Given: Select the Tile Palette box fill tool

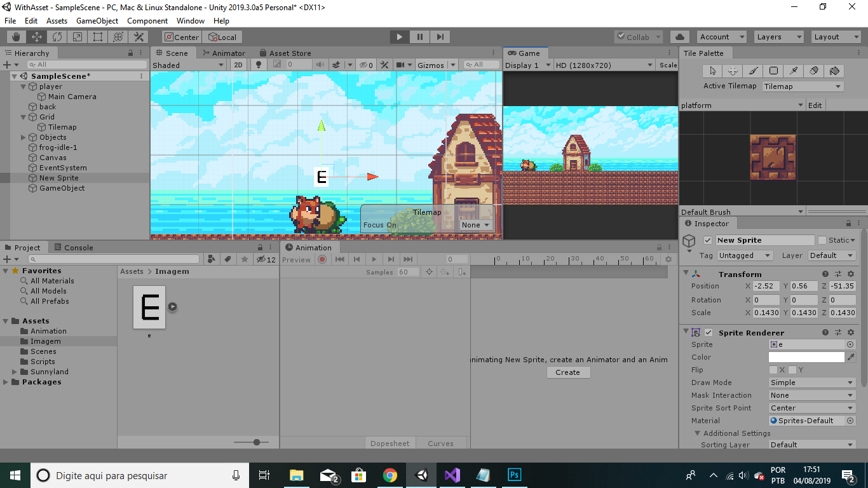Looking at the screenshot, I should pyautogui.click(x=773, y=71).
